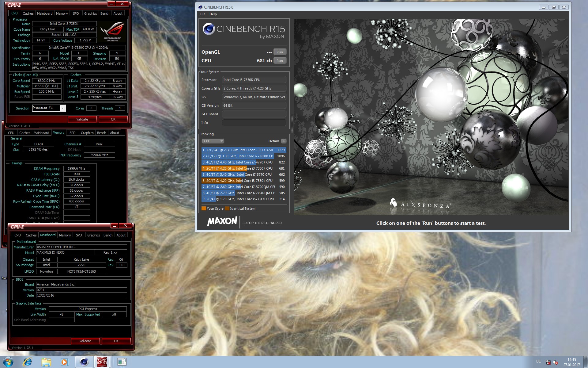
Task: Click the NB Frequency 5998.6 MHz value
Action: [99, 155]
